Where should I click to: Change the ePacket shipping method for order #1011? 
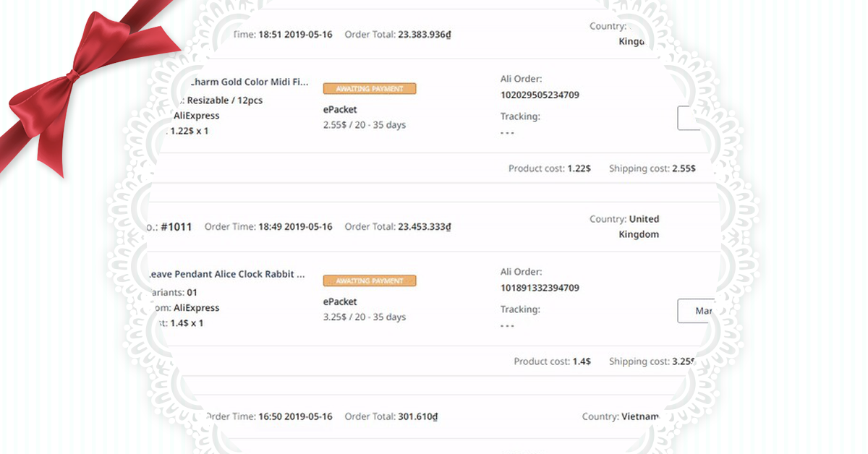click(x=340, y=301)
